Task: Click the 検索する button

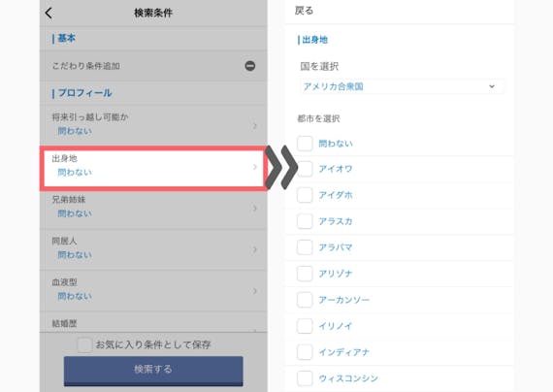Action: click(x=153, y=371)
